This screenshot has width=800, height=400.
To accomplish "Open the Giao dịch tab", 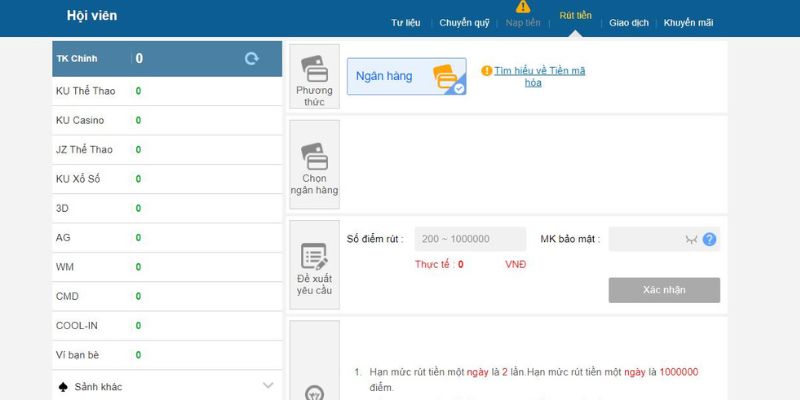I will pos(629,23).
